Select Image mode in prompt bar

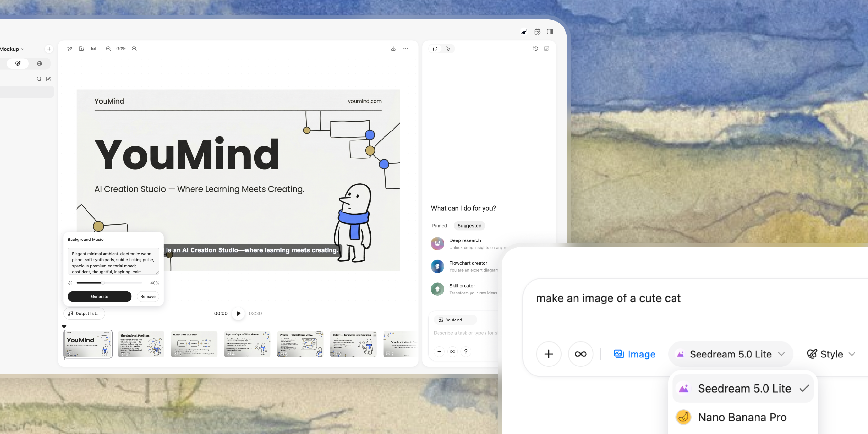(635, 354)
